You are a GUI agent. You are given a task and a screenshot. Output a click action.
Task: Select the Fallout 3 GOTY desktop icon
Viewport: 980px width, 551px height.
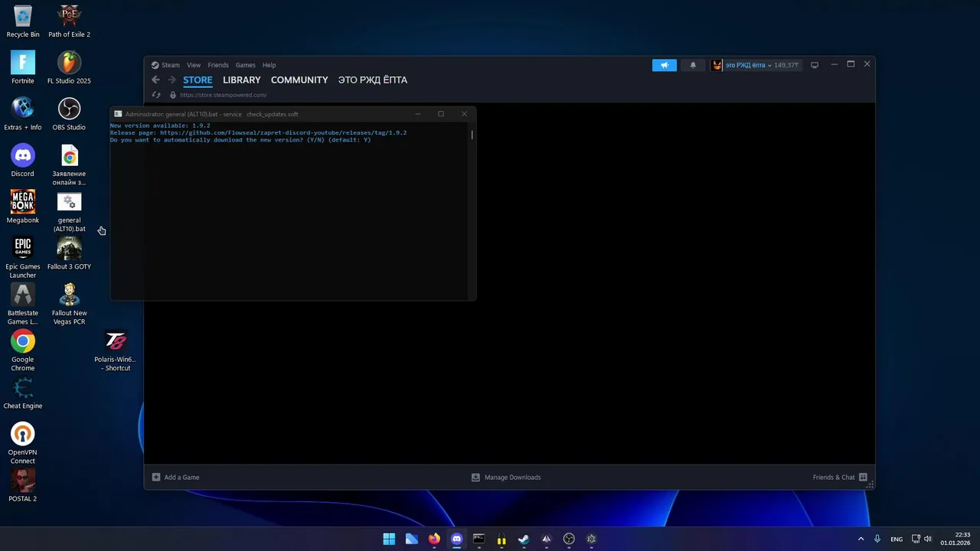coord(69,253)
